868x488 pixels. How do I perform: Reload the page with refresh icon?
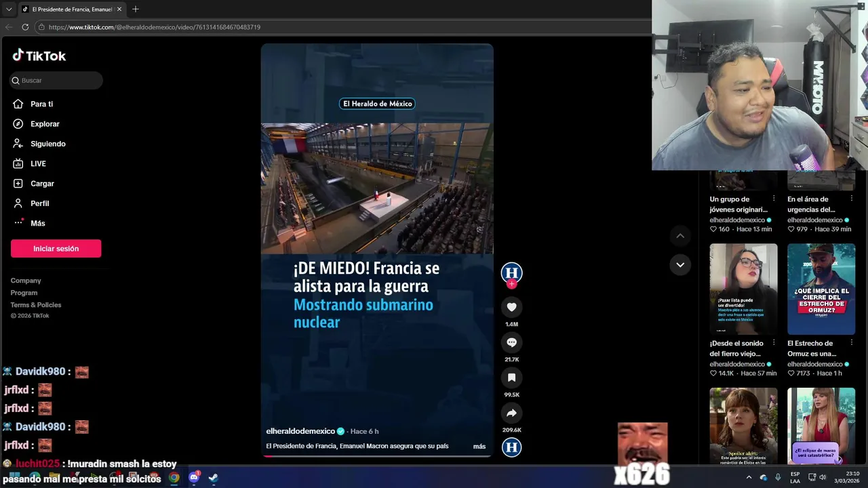(x=25, y=27)
